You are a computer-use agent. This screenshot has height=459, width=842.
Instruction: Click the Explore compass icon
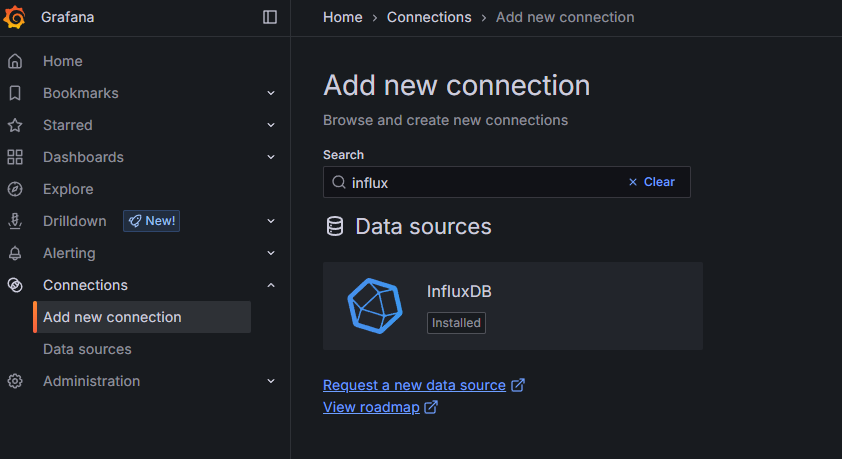pyautogui.click(x=15, y=189)
